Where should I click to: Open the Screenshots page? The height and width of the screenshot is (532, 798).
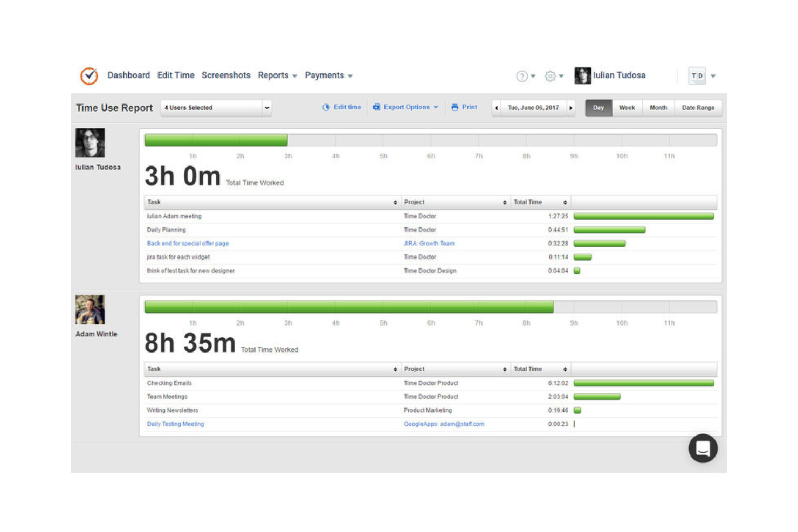(226, 75)
